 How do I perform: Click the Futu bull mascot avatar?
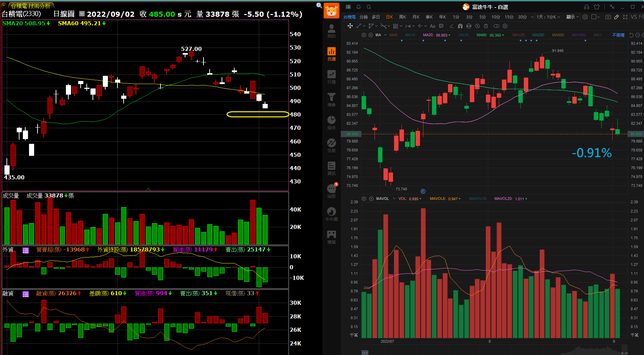332,11
